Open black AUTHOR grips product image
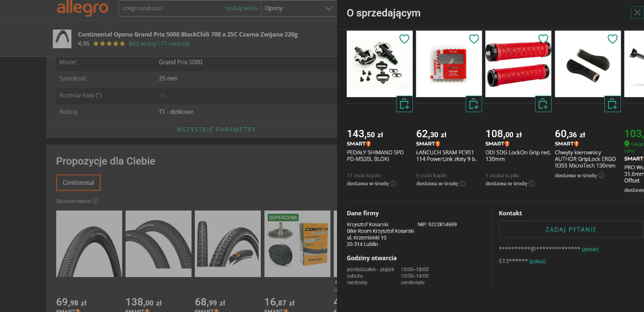 tap(588, 64)
